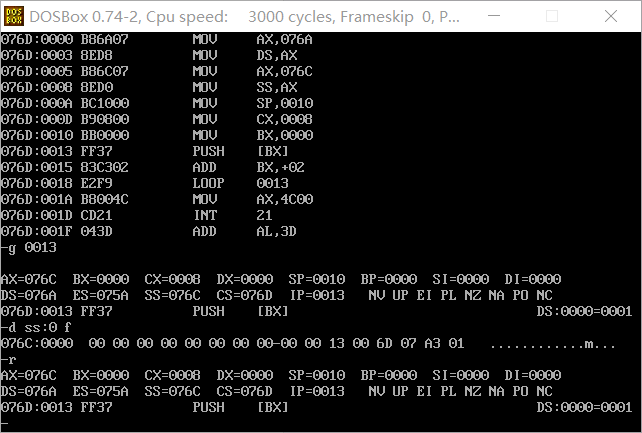Click the MOV AX,076A instruction line
The image size is (642, 433).
157,39
